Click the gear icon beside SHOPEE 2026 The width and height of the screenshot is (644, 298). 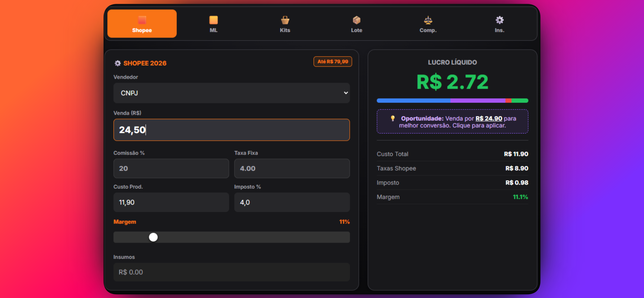coord(118,63)
